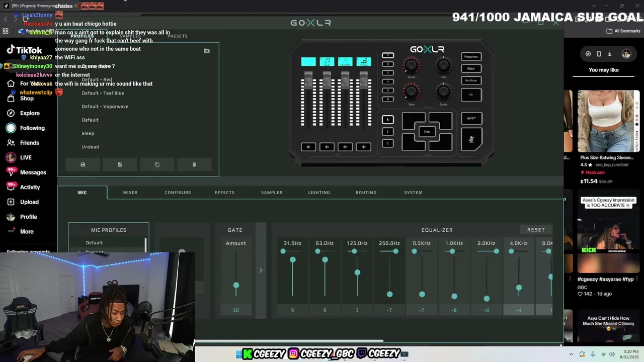Select effects preset 1 button
This screenshot has width=644, height=362.
click(x=387, y=55)
